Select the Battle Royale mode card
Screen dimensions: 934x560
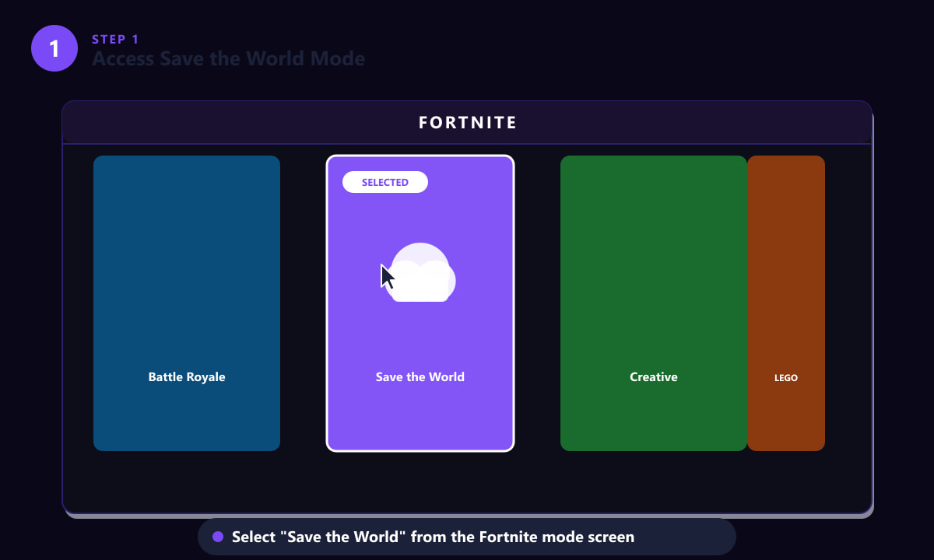pyautogui.click(x=187, y=303)
